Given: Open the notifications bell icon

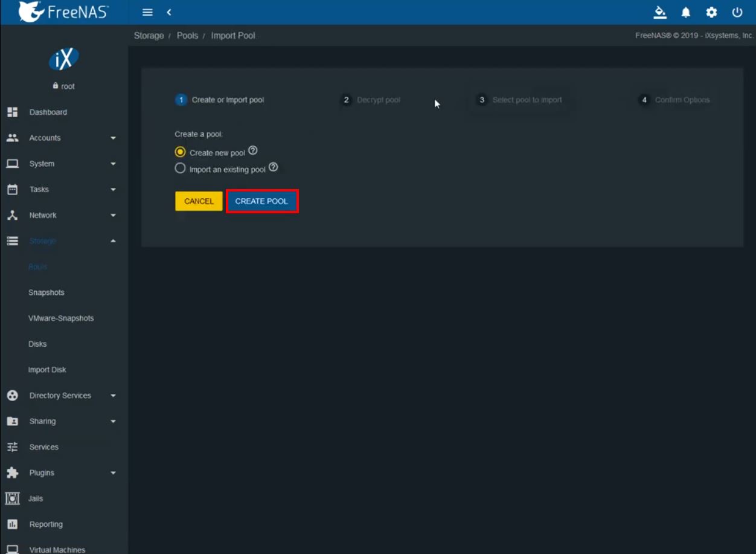Looking at the screenshot, I should point(686,12).
